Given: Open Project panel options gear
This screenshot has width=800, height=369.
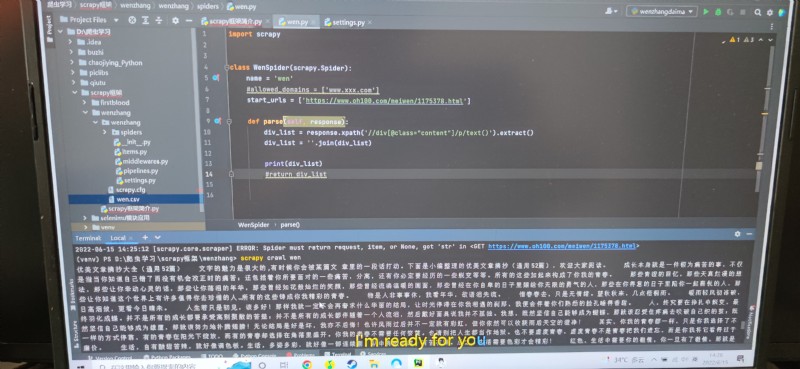Looking at the screenshot, I should click(176, 20).
